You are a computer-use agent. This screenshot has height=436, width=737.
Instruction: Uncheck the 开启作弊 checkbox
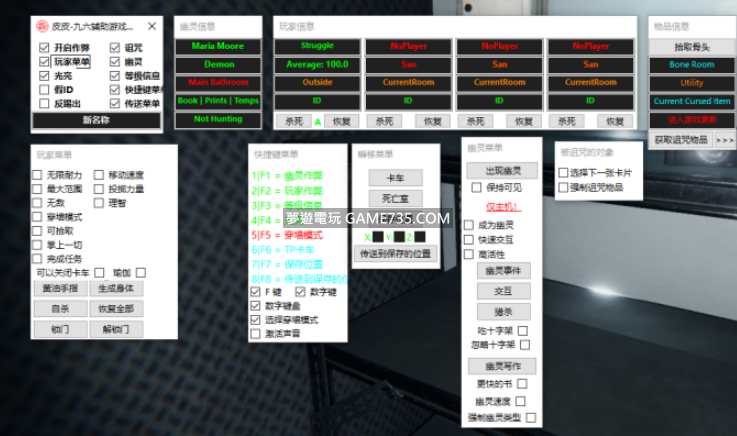44,47
